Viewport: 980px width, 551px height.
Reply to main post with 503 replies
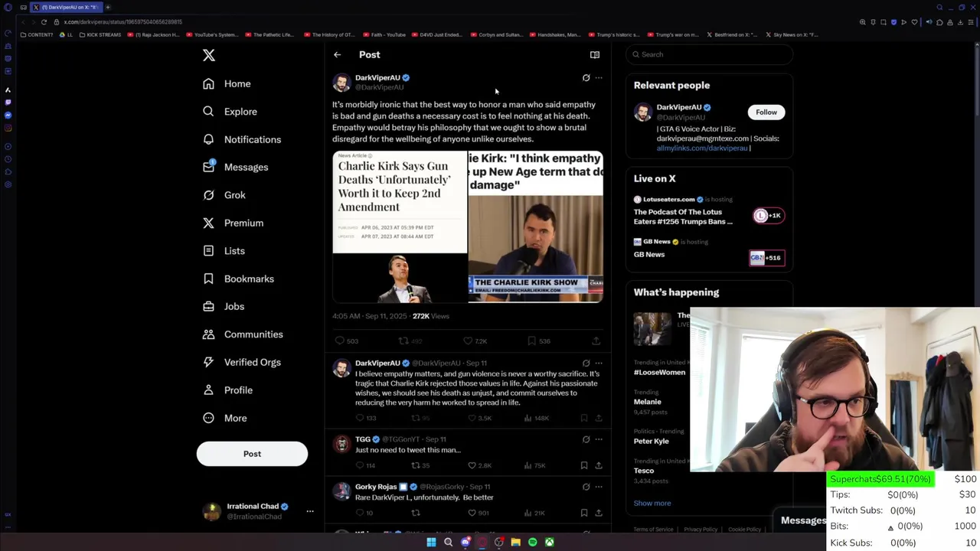[347, 341]
